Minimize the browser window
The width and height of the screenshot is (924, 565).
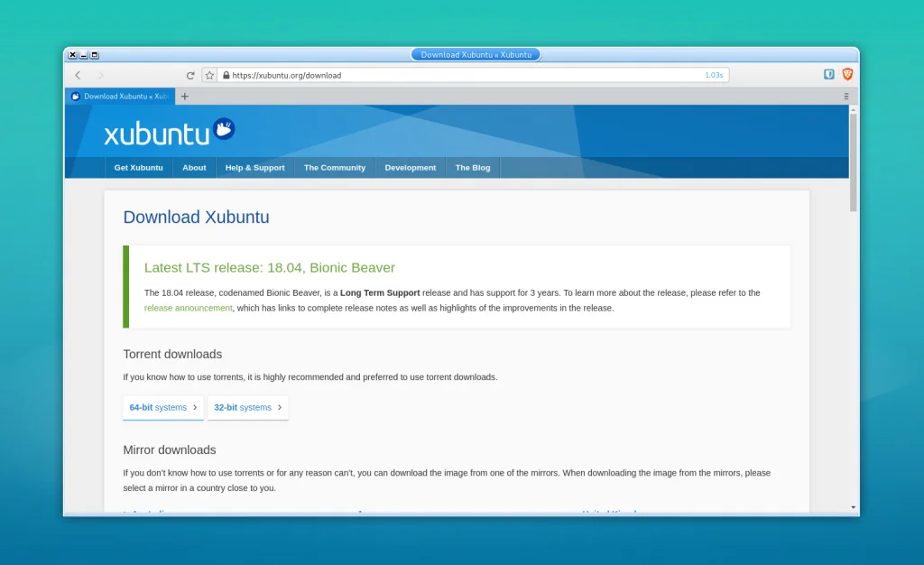(83, 55)
